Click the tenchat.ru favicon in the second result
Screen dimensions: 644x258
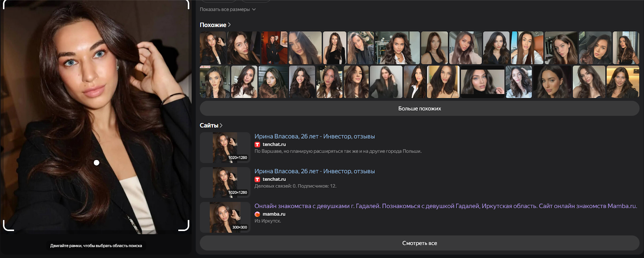pyautogui.click(x=257, y=180)
